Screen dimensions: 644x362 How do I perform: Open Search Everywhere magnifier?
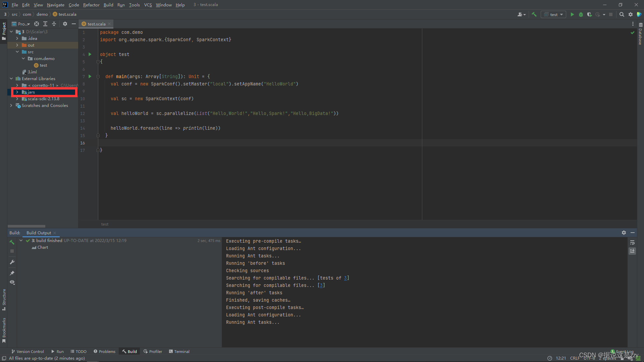pos(622,14)
